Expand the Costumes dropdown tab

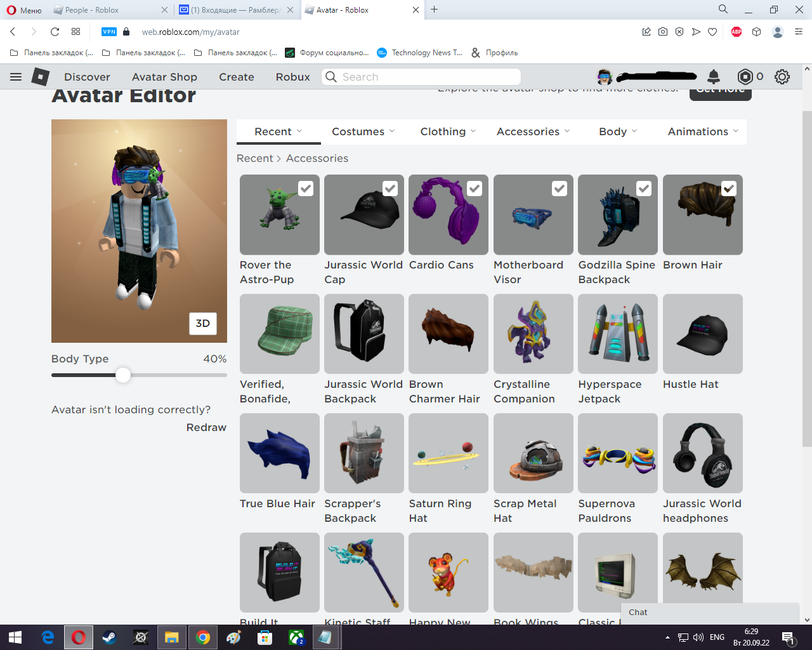[x=363, y=131]
